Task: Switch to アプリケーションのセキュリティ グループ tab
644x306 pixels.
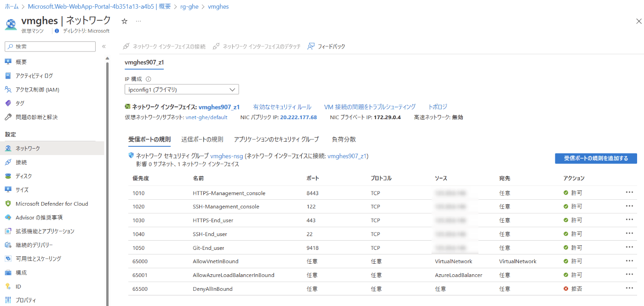Action: click(276, 139)
